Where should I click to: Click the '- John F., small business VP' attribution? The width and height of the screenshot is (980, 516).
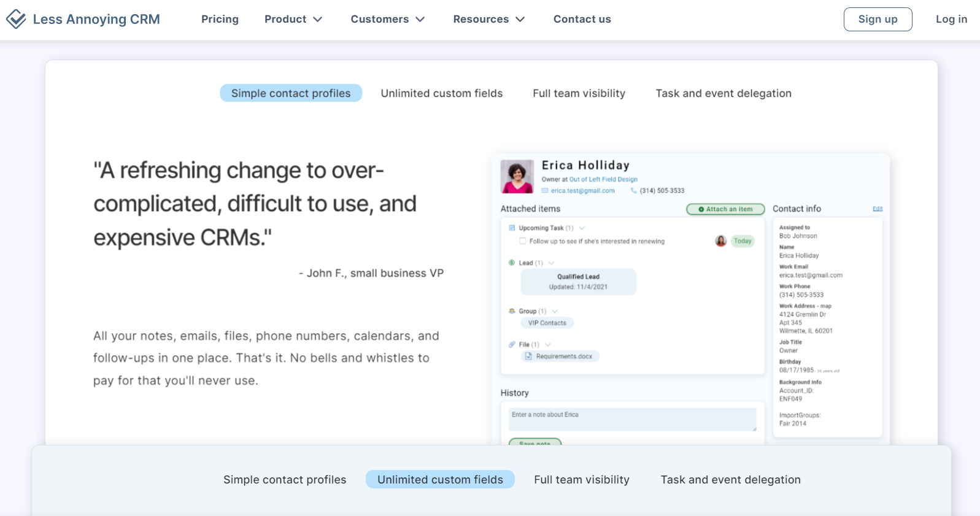click(x=371, y=273)
